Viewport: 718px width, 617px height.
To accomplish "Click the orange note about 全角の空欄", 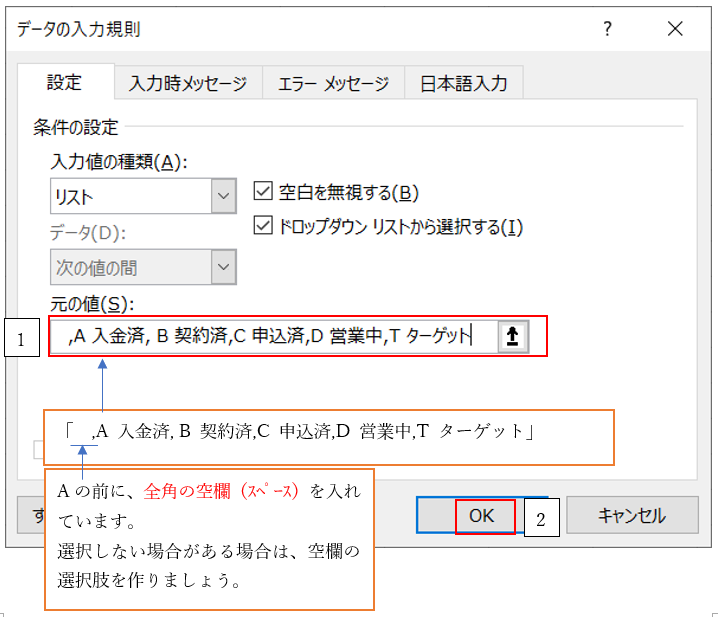I will (x=208, y=538).
